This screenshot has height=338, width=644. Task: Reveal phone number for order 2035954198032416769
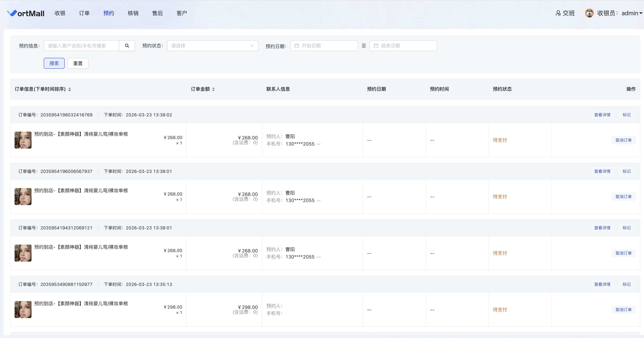(318, 144)
